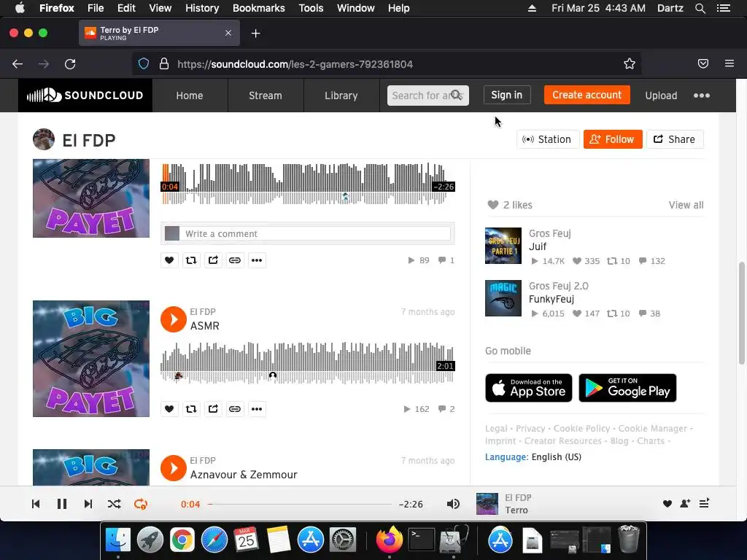This screenshot has width=747, height=560.
Task: Skip to next track in player bar
Action: point(88,504)
